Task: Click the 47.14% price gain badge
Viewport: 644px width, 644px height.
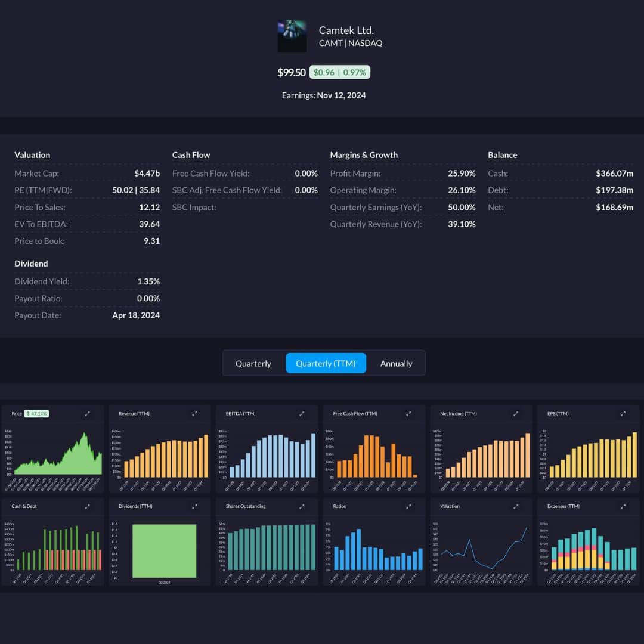Action: 36,414
